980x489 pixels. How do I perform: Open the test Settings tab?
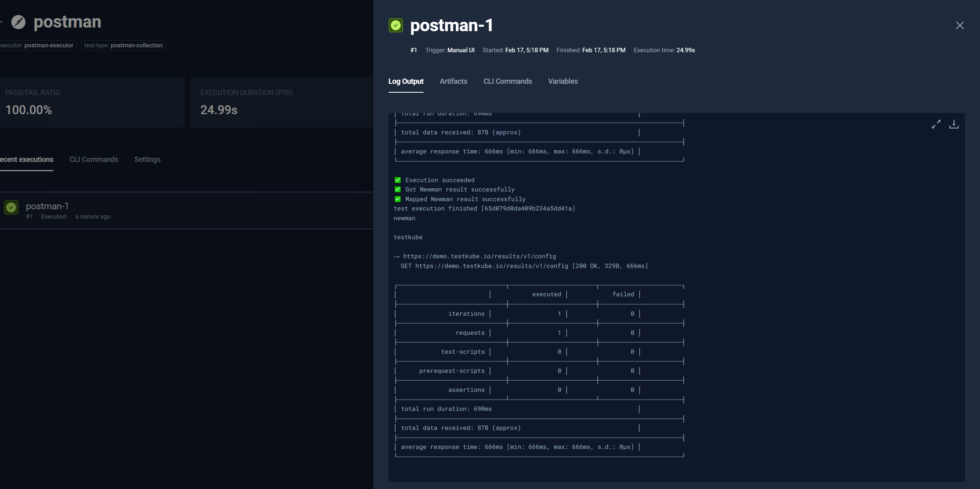tap(147, 159)
